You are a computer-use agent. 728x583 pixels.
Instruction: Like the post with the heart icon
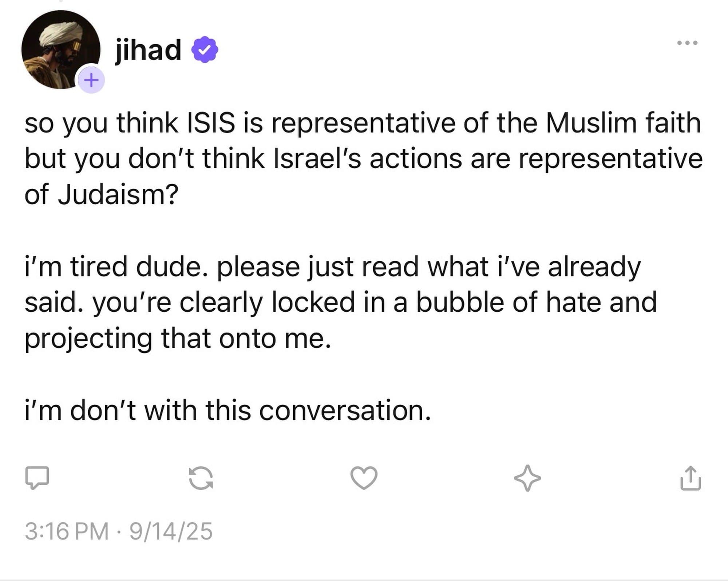[364, 478]
